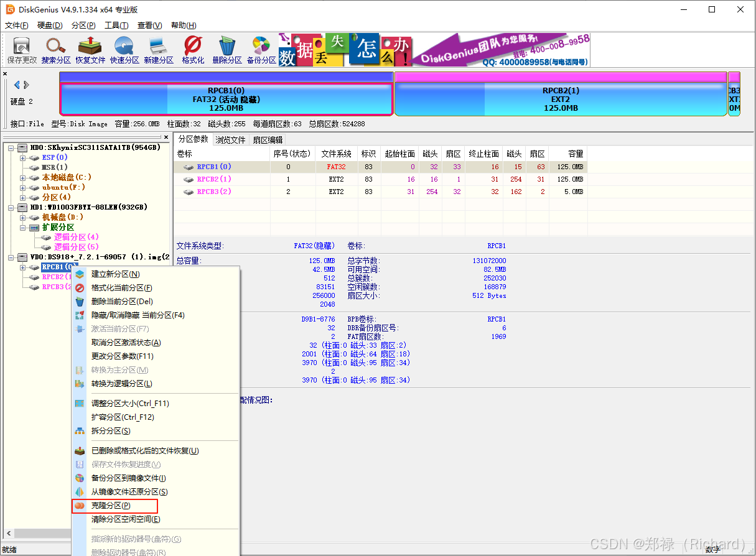This screenshot has height=556, width=756.
Task: Collapse the 扩展分区 tree node
Action: [x=23, y=227]
